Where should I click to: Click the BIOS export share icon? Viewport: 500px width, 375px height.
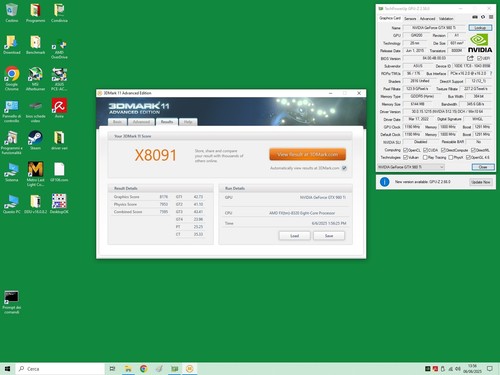(470, 58)
